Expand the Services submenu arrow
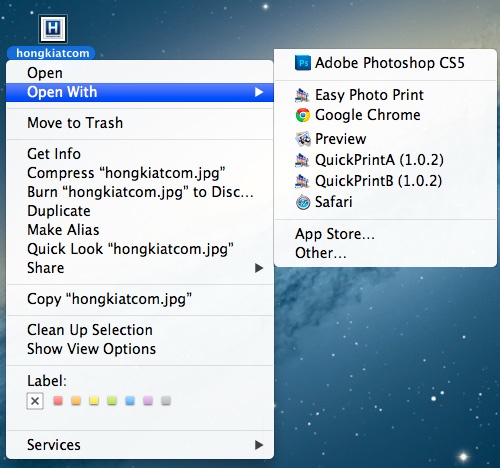 point(259,445)
